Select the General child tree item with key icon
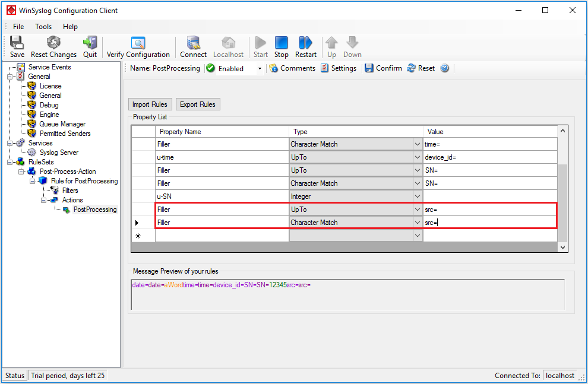This screenshot has height=384, width=588. pos(50,96)
